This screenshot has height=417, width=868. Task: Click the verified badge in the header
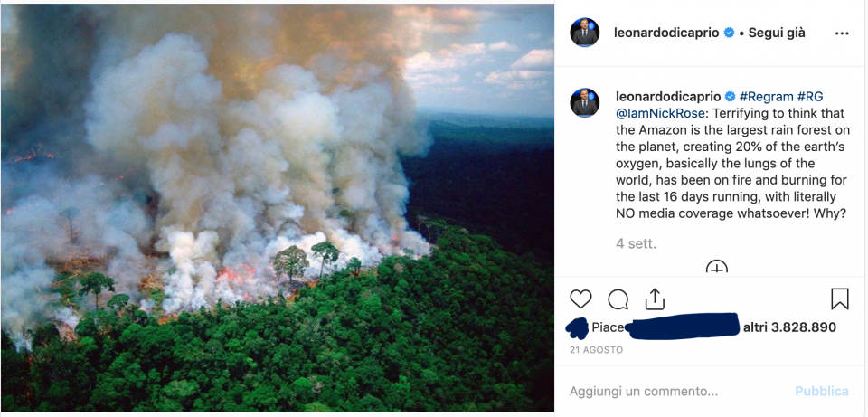tap(729, 33)
